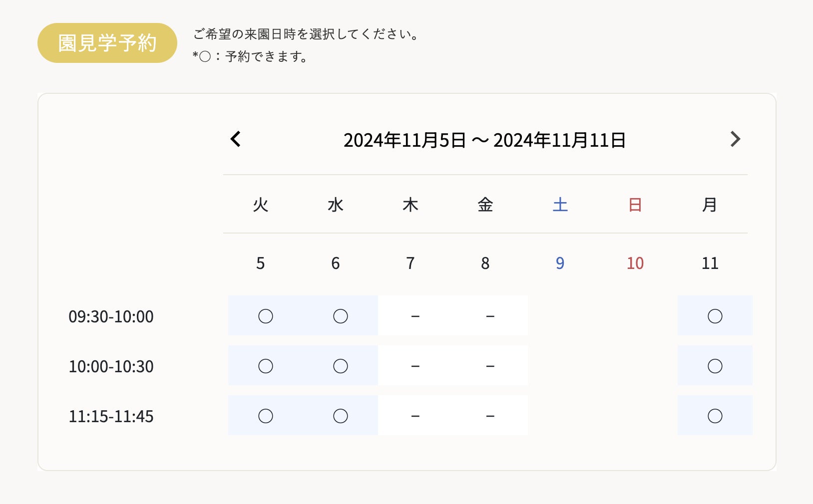Choose Monday 11 at 11:15-11:45
Image resolution: width=813 pixels, height=504 pixels.
[715, 416]
